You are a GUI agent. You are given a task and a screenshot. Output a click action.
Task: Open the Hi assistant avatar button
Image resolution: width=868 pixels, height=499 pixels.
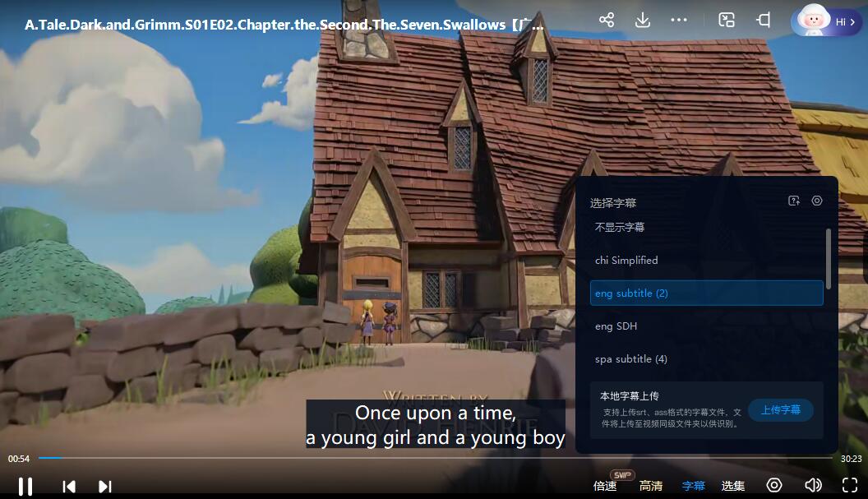pyautogui.click(x=826, y=21)
